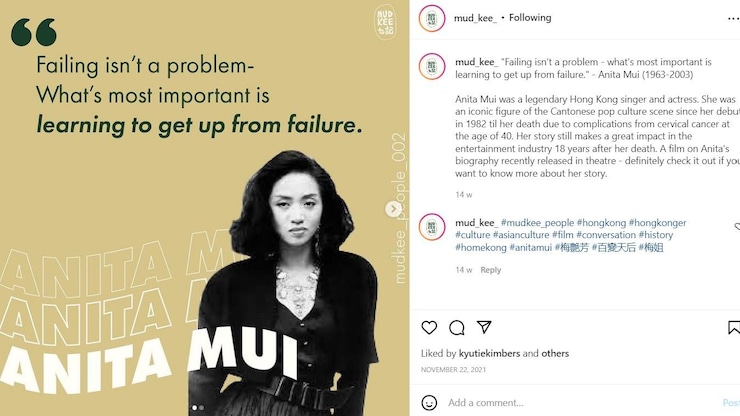Viewport: 740px width, 416px height.
Task: Like the post with the heart icon
Action: pos(429,327)
